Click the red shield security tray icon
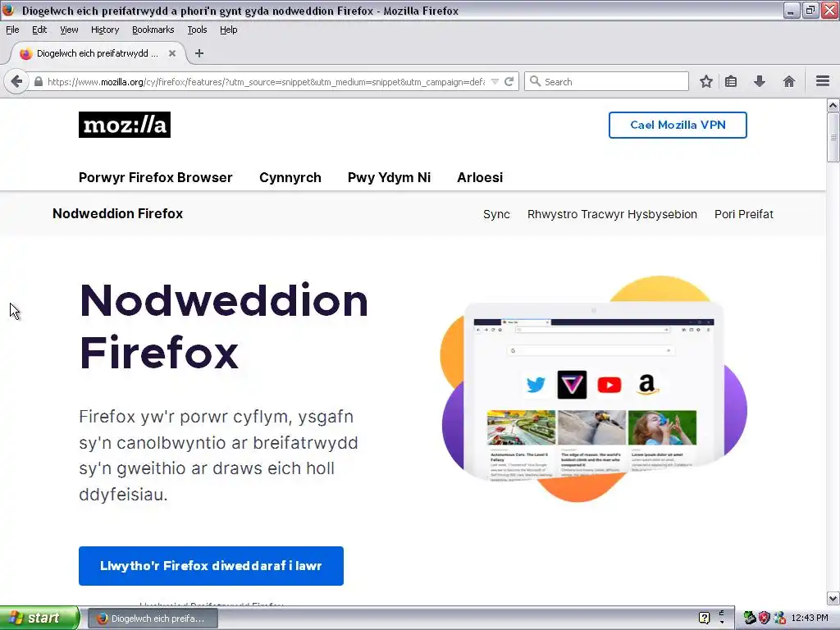The height and width of the screenshot is (630, 840). click(765, 619)
